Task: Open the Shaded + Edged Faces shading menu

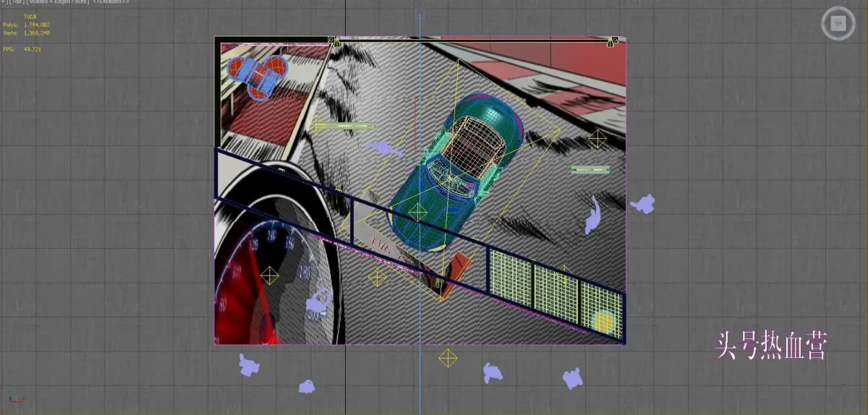Action: click(x=58, y=1)
